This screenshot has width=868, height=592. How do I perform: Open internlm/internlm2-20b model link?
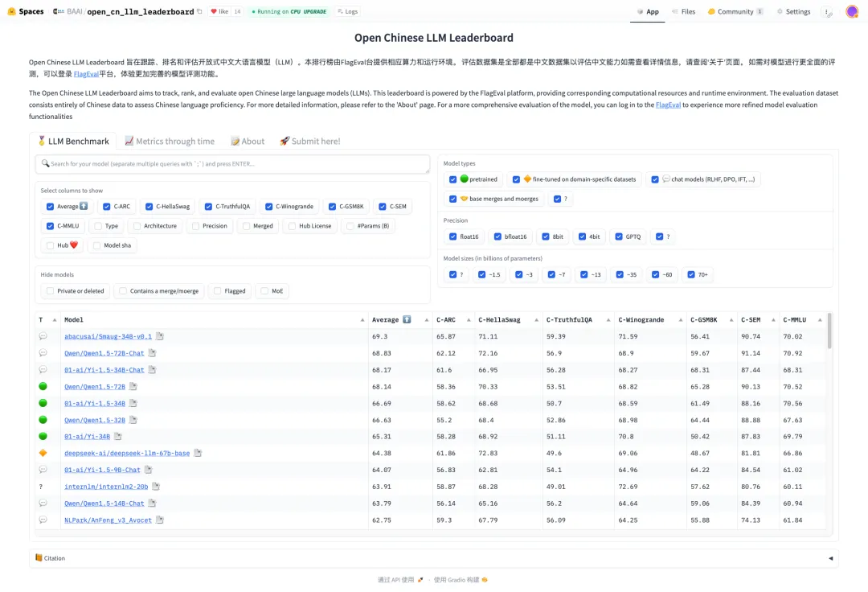coord(106,487)
